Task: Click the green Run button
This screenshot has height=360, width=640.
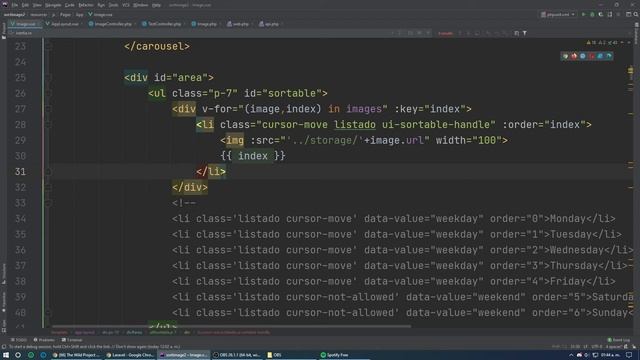Action: coord(584,14)
